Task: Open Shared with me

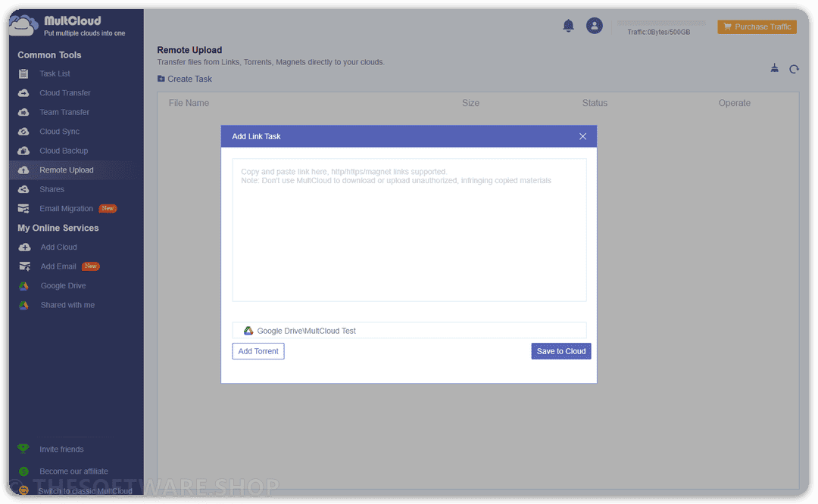Action: (68, 305)
